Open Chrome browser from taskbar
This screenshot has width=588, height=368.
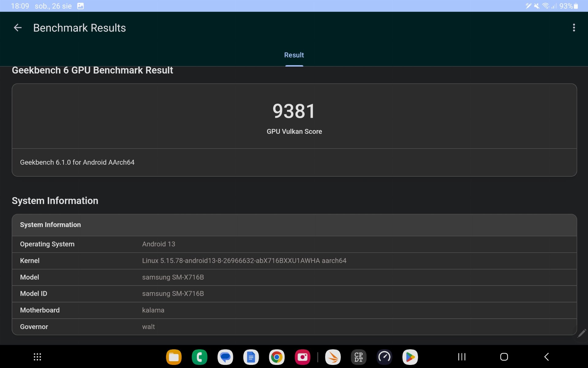tap(277, 357)
